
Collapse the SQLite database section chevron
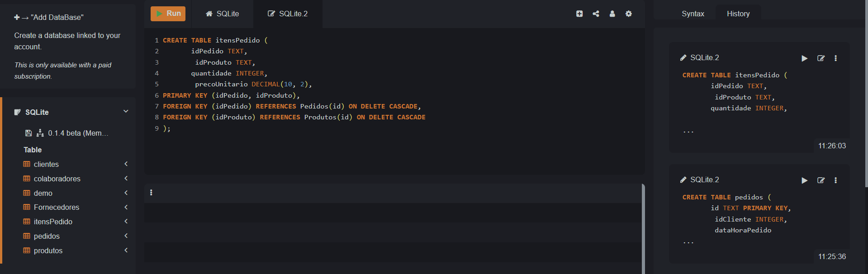click(126, 111)
